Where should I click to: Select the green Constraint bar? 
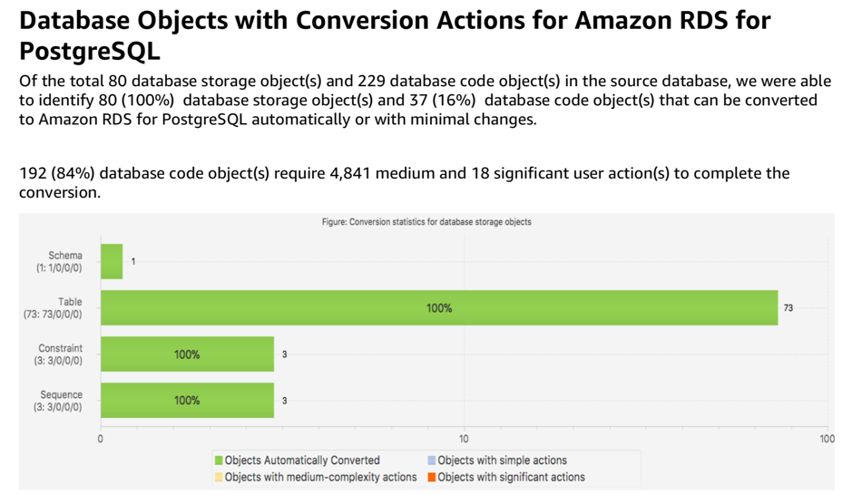pyautogui.click(x=187, y=354)
